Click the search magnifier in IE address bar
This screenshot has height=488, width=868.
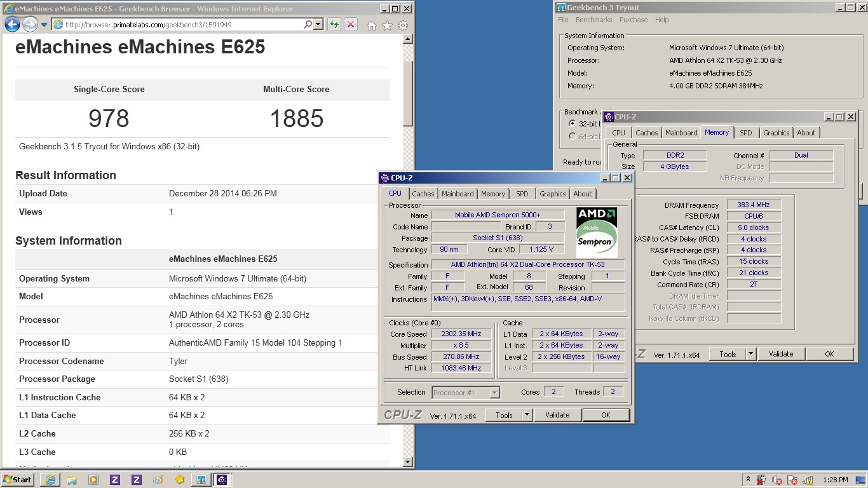point(308,25)
